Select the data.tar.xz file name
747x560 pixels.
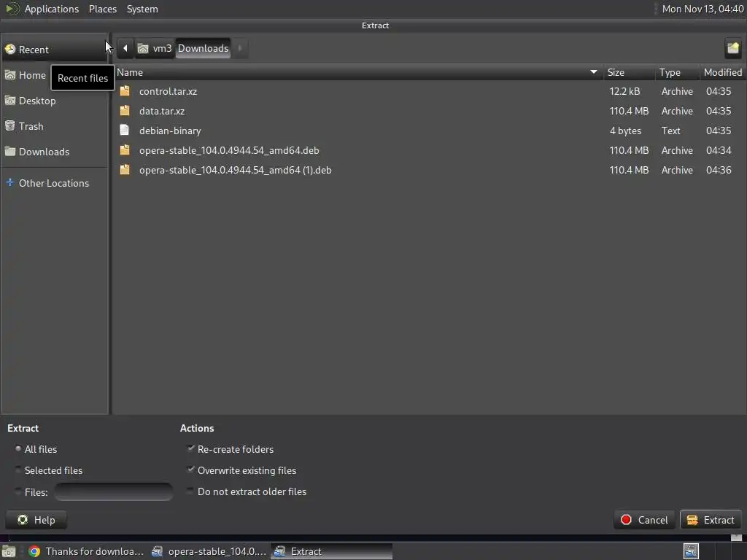[x=161, y=111]
